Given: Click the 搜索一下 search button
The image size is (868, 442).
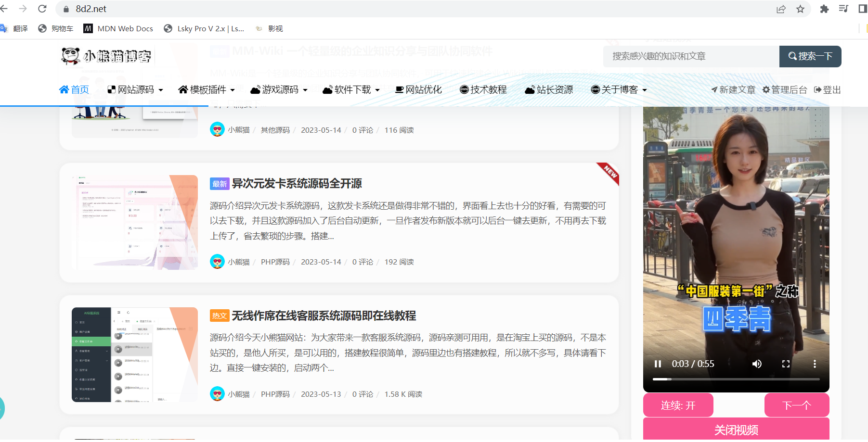Looking at the screenshot, I should click(810, 56).
